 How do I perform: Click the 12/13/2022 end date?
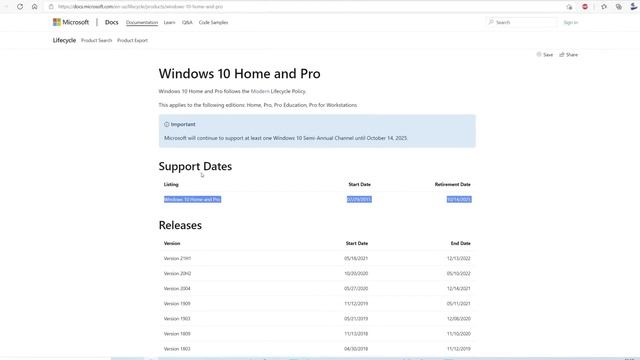(459, 258)
